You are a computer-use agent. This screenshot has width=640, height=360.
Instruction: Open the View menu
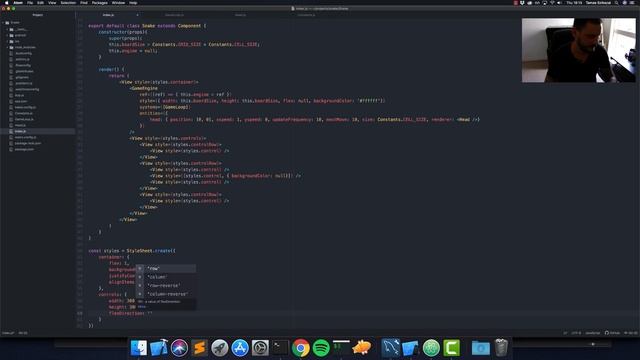52,3
